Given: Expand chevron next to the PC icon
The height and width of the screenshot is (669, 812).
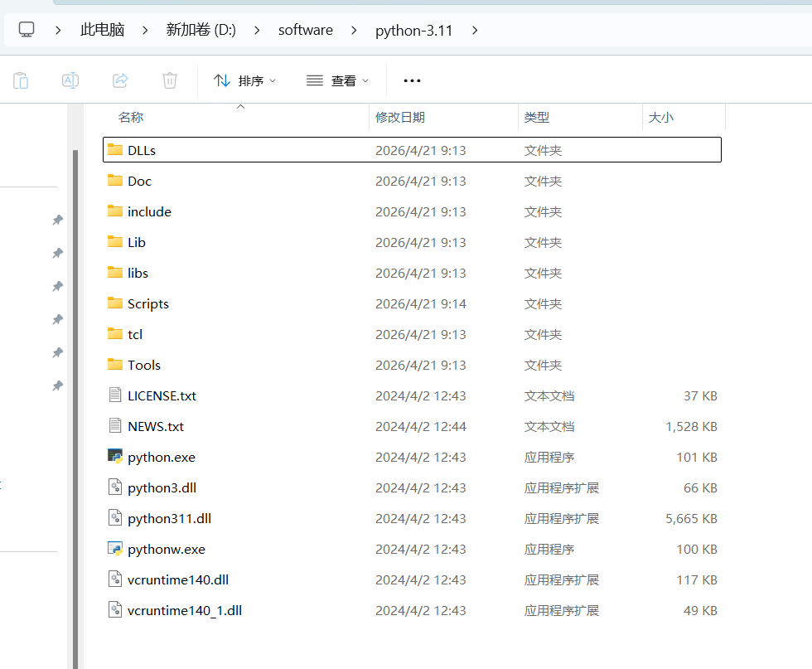Looking at the screenshot, I should pos(58,31).
